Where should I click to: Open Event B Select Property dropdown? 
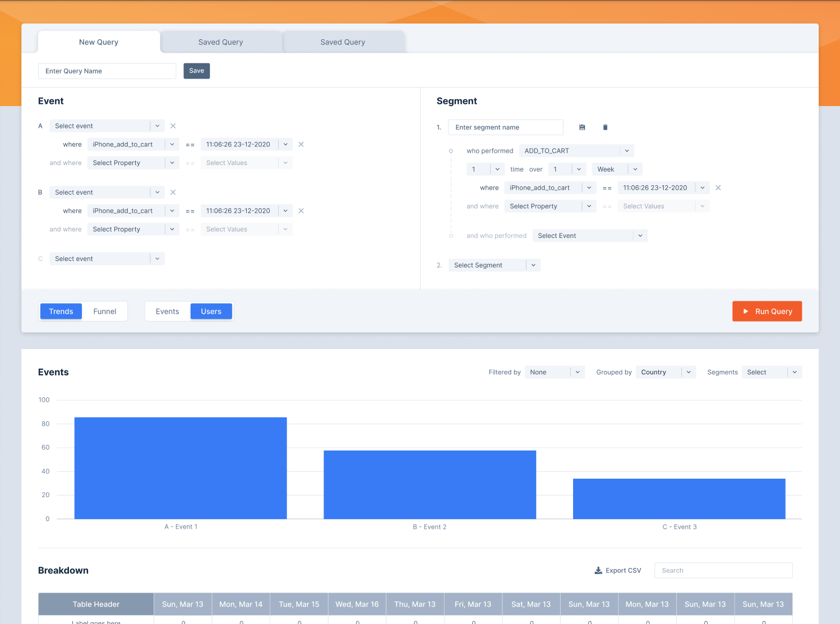(x=133, y=230)
